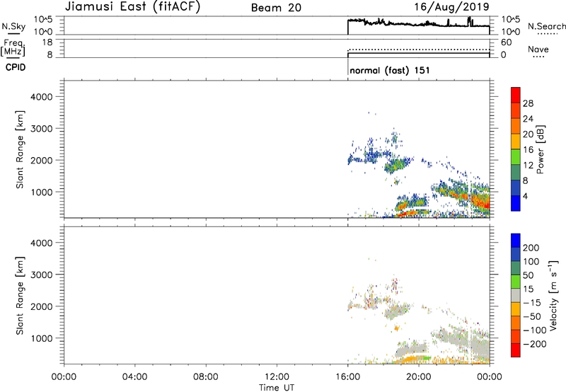Click the 'Freq. [MHz]' axis label
The height and width of the screenshot is (392, 566).
(13, 47)
